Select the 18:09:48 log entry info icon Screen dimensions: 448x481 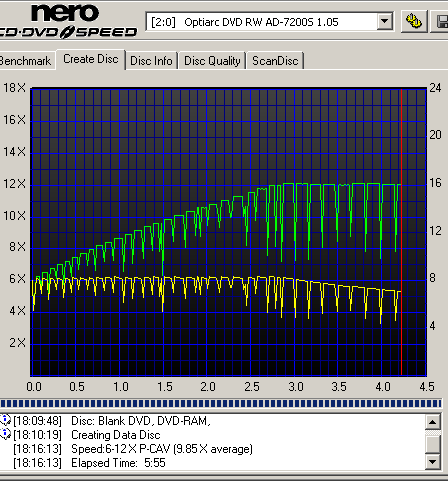pyautogui.click(x=5, y=420)
